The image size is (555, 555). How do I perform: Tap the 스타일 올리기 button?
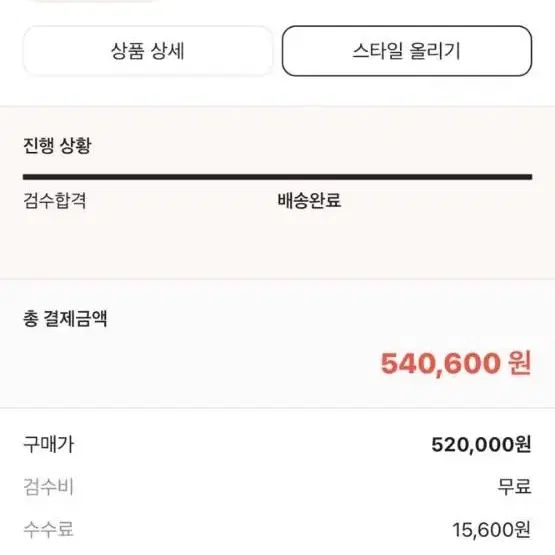(x=407, y=51)
